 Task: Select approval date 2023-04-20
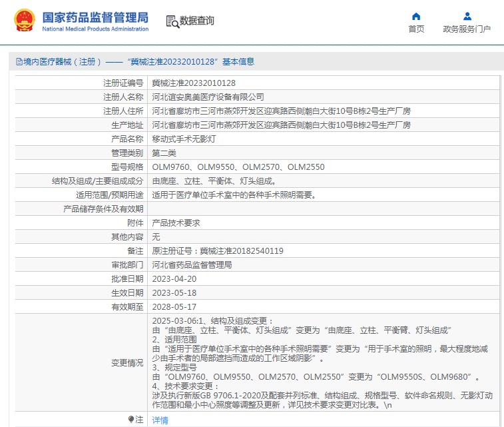click(x=174, y=279)
